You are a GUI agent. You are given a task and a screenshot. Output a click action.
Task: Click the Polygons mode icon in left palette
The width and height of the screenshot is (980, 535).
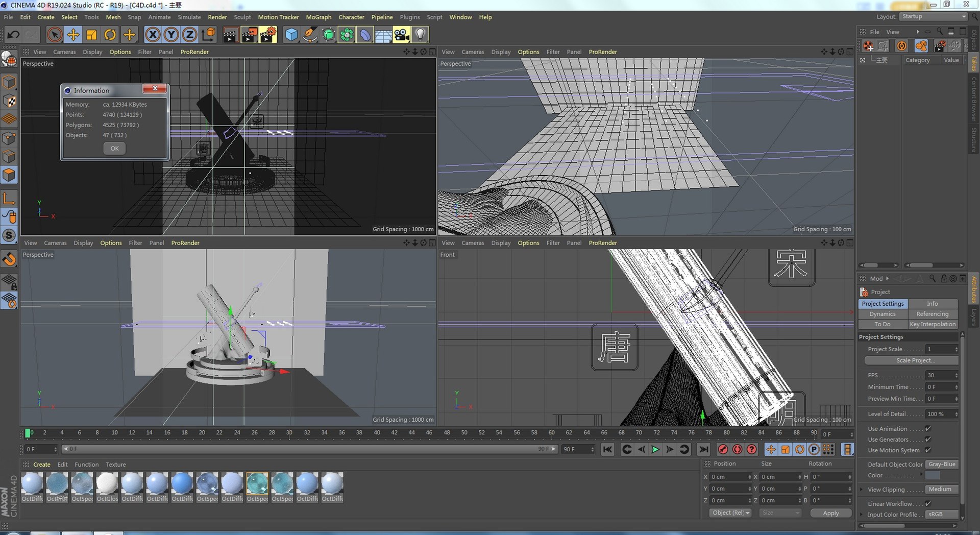[x=9, y=175]
